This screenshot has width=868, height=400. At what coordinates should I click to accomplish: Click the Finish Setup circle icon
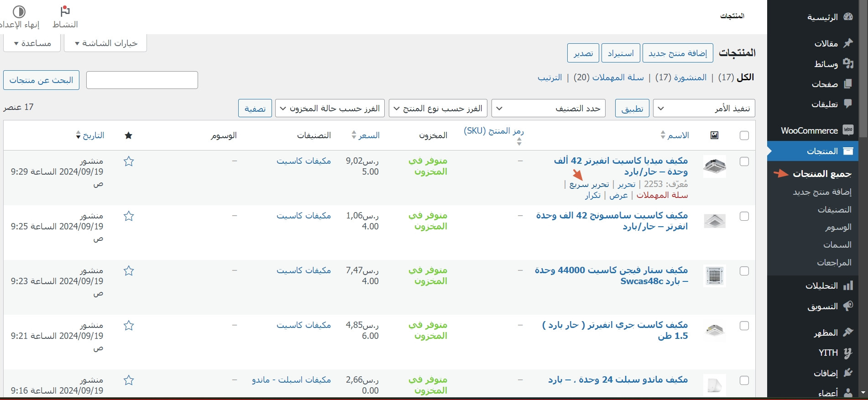19,12
